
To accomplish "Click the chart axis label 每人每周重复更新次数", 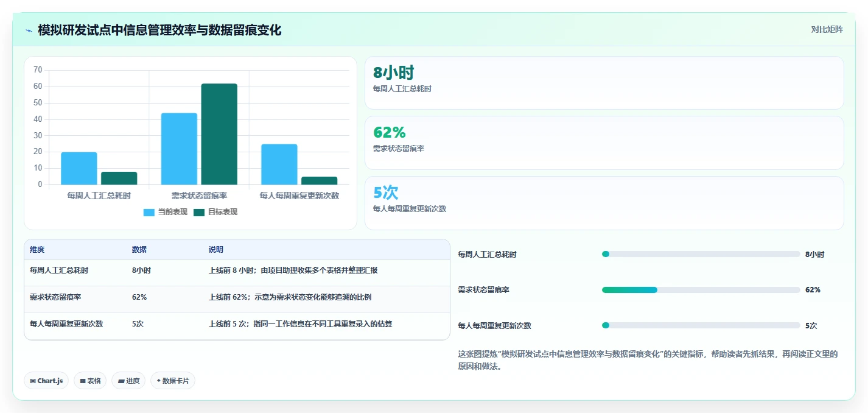I will coord(299,196).
